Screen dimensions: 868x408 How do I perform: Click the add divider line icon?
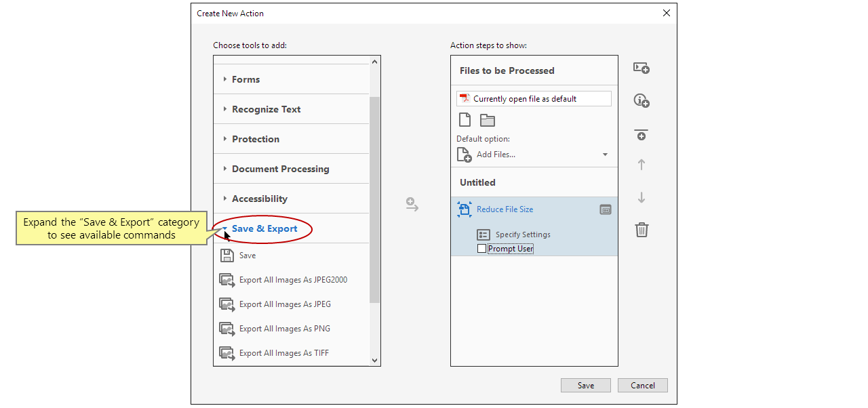coord(641,134)
